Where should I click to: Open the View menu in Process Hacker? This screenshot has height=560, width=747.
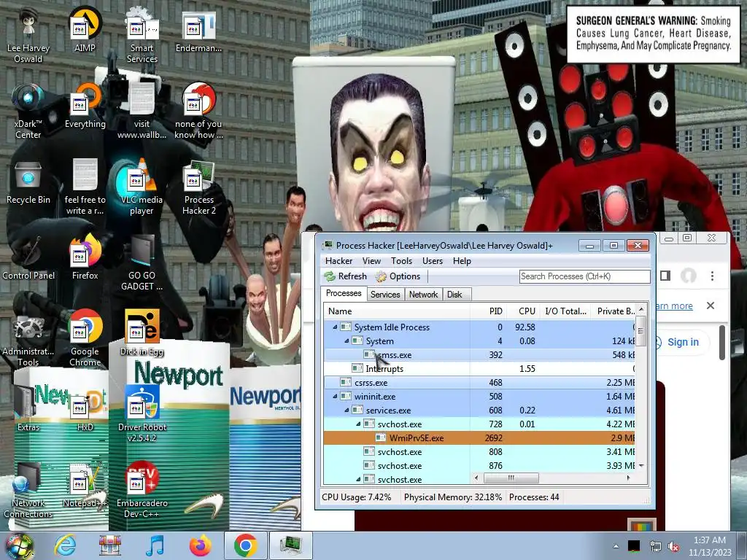pos(371,261)
